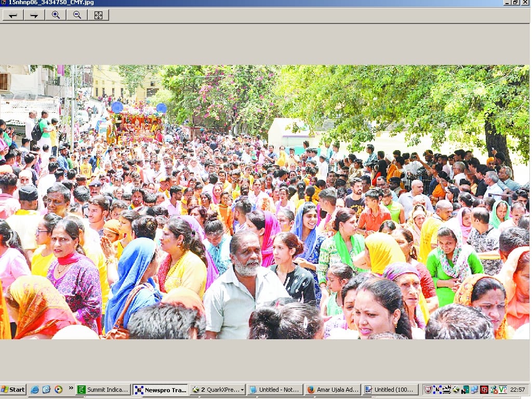Click the window title 15nhnp06_3434750_CMY.jpg

[x=51, y=3]
